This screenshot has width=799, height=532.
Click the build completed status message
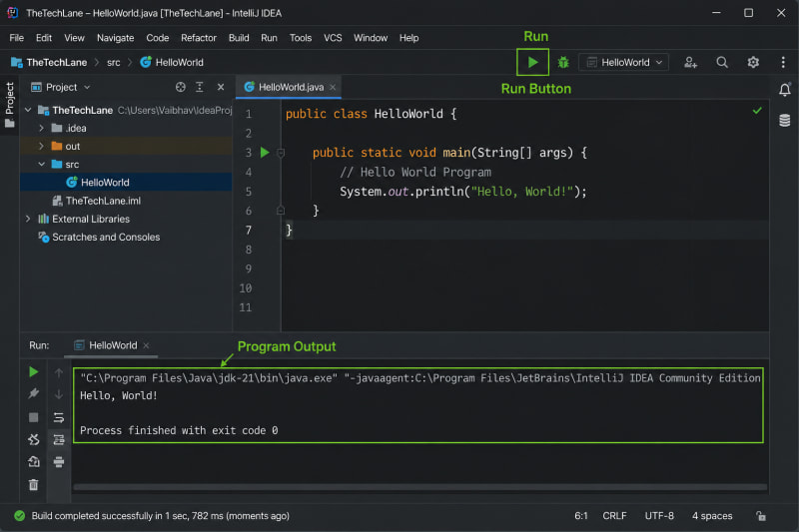pyautogui.click(x=160, y=516)
